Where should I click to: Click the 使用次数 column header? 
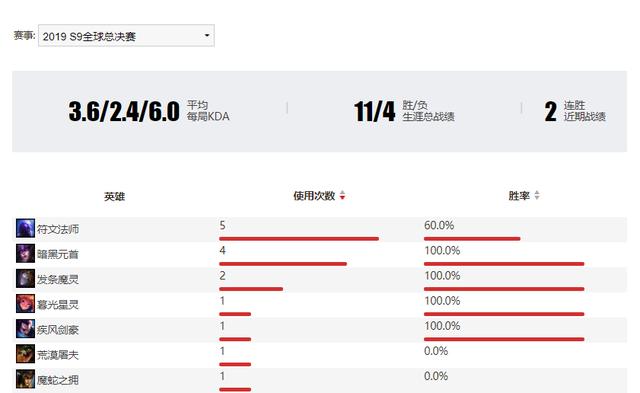pos(314,196)
